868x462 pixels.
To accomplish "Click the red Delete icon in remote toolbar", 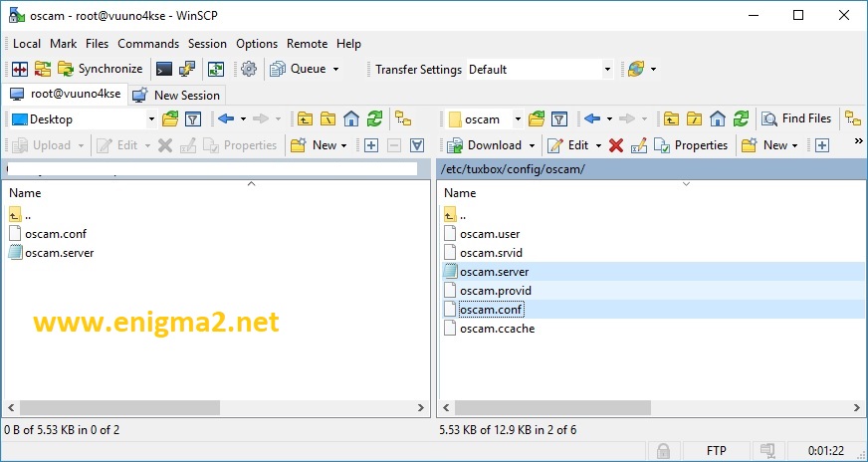I will pos(615,145).
